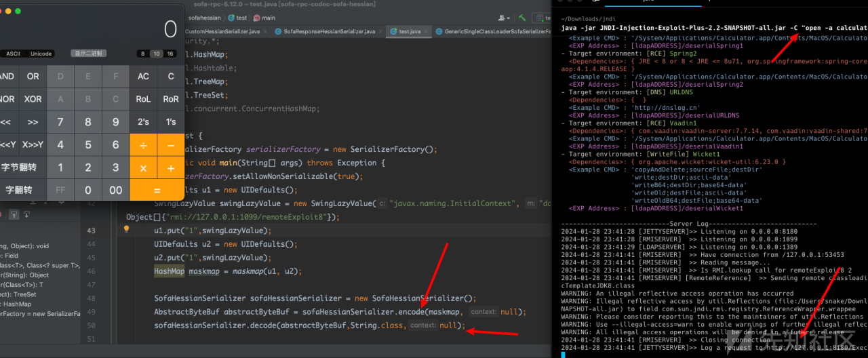This screenshot has width=868, height=358.
Task: Click the RoR rotate-right key
Action: tap(171, 99)
